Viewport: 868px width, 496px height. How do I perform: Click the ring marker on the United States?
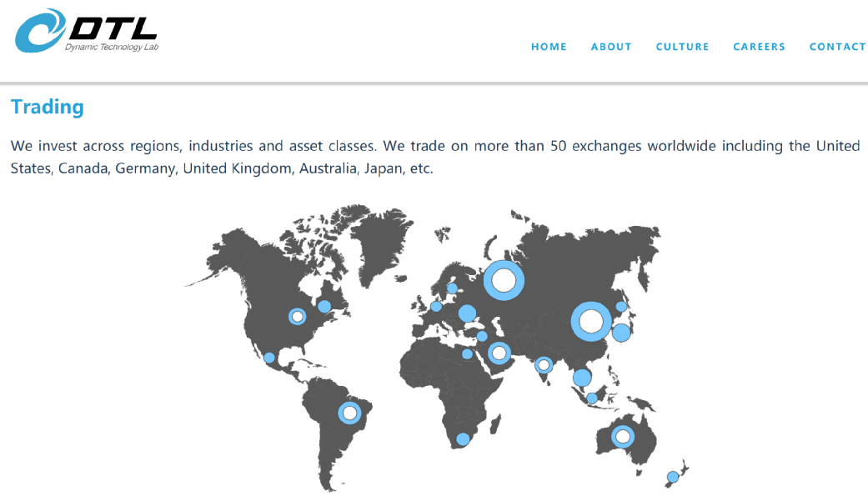tap(297, 317)
